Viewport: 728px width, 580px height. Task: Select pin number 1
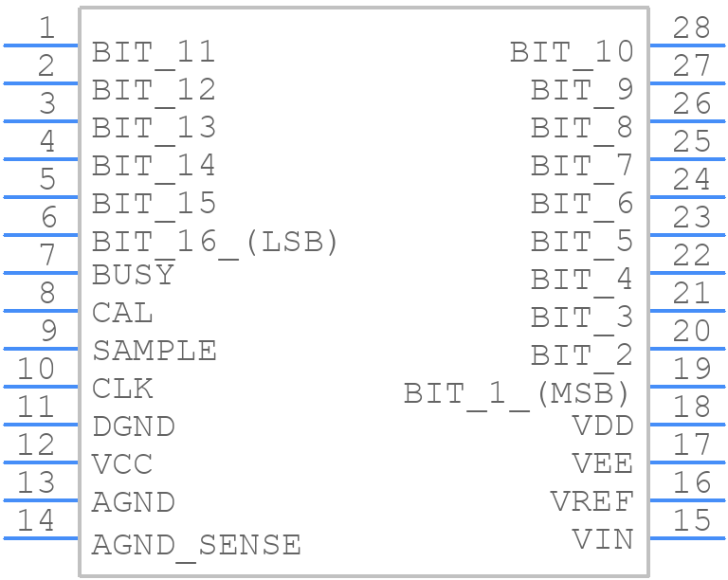coord(47,28)
